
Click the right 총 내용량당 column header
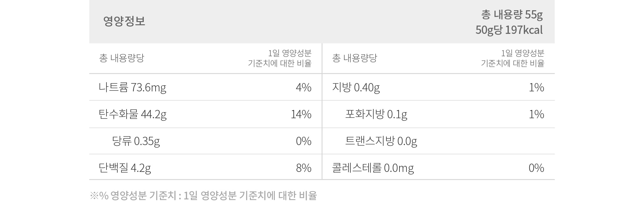[x=355, y=58]
